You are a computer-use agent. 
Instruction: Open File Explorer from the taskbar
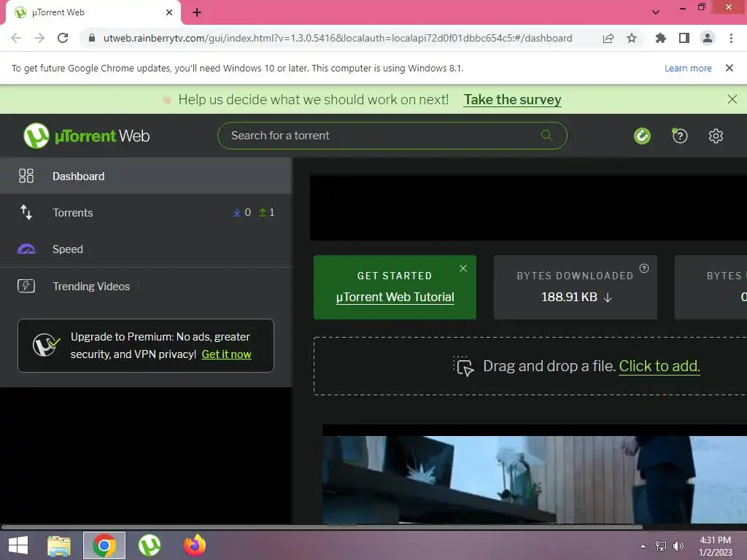tap(59, 545)
